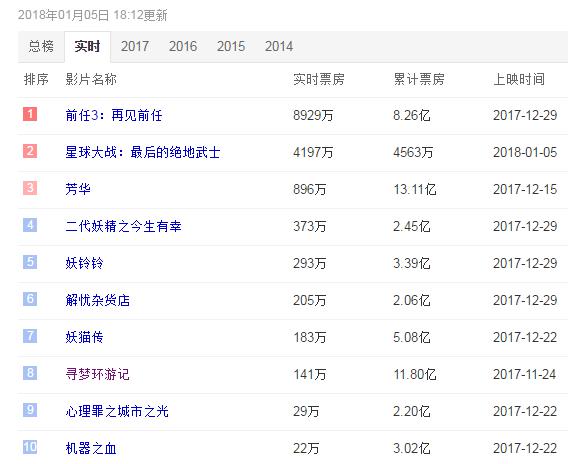Click real-time box office value 8929万

coord(313,115)
